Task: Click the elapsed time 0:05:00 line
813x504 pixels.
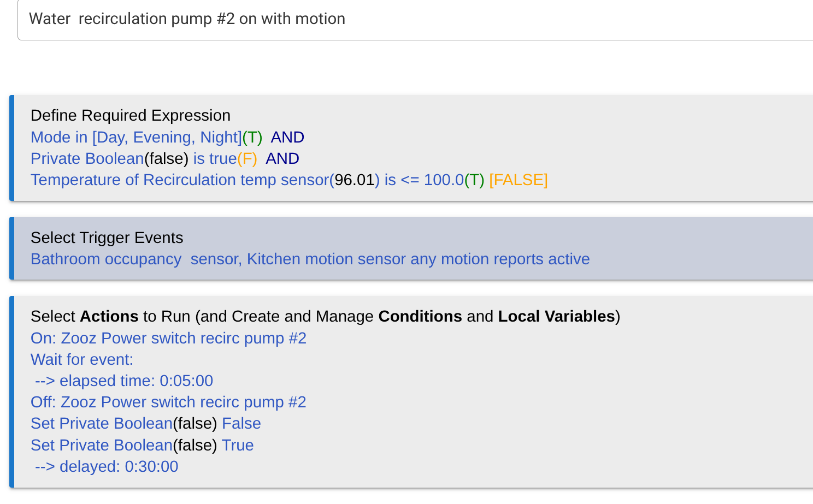Action: click(124, 381)
